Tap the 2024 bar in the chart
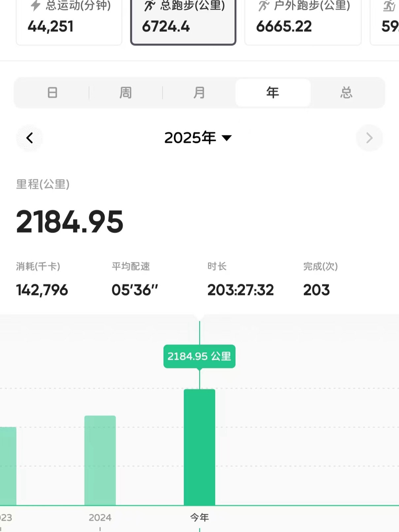The image size is (399, 532). [100, 460]
